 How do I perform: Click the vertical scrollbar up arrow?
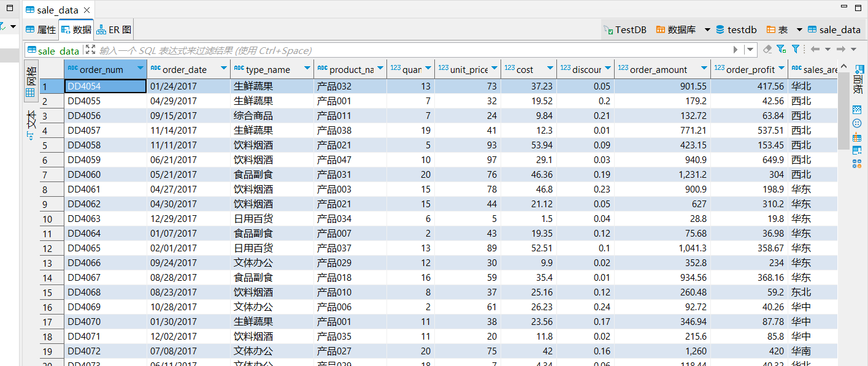pos(843,67)
